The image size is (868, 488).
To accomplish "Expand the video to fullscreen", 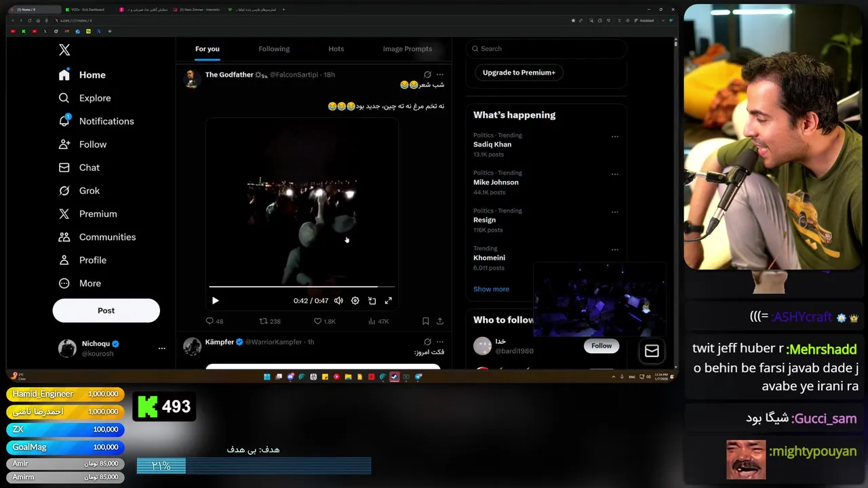I will click(x=389, y=301).
